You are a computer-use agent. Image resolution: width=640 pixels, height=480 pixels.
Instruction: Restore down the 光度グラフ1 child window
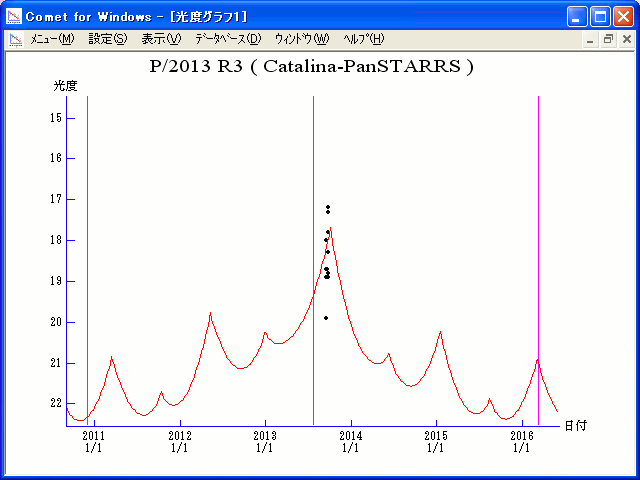tap(608, 40)
